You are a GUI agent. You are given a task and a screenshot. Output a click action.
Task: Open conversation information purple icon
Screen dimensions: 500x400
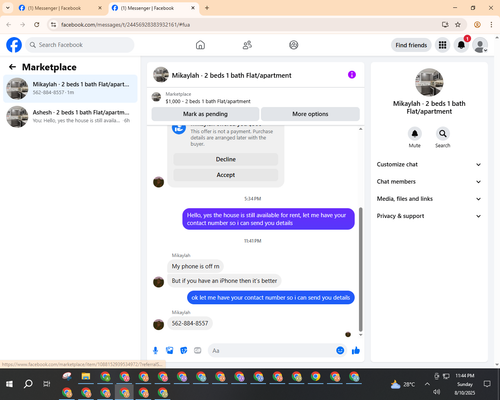(x=352, y=75)
